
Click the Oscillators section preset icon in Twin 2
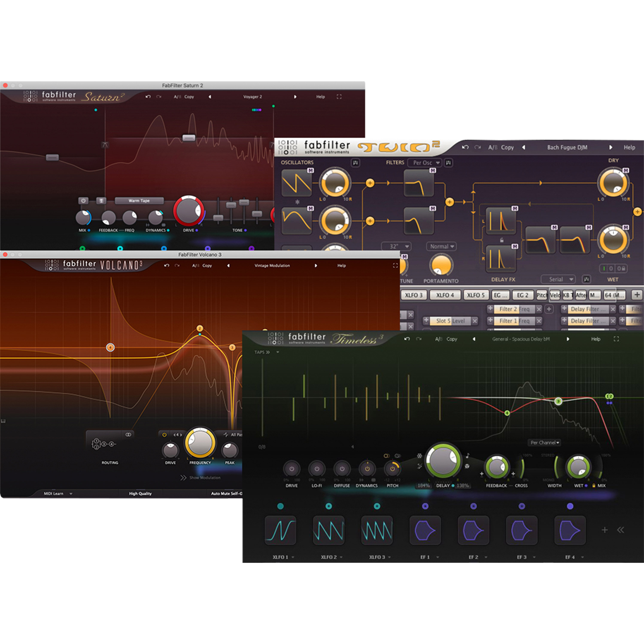point(355,163)
